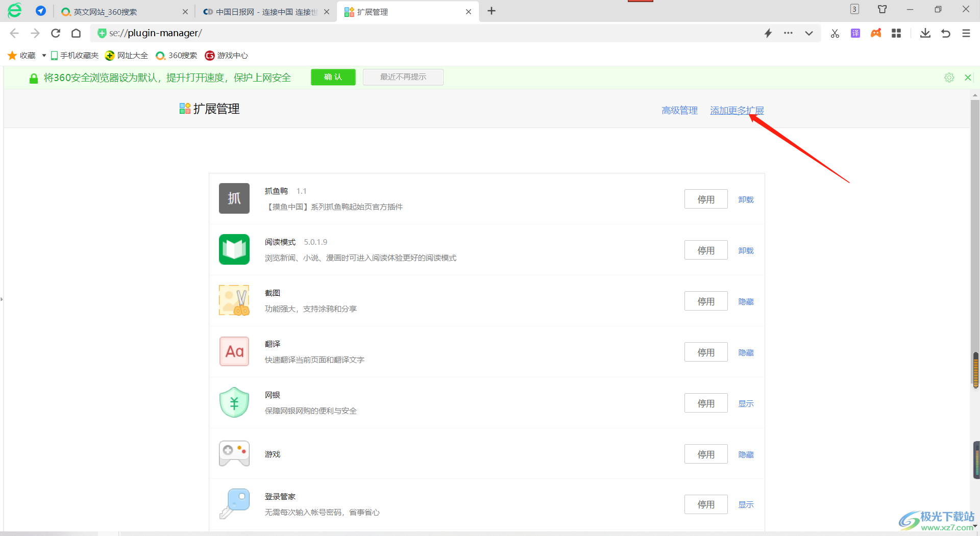Viewport: 980px width, 536px height.
Task: Hide the 截图 extension via 隐藏
Action: point(746,301)
